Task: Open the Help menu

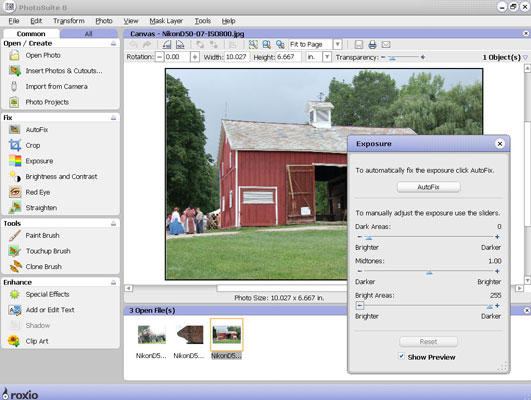Action: tap(229, 21)
